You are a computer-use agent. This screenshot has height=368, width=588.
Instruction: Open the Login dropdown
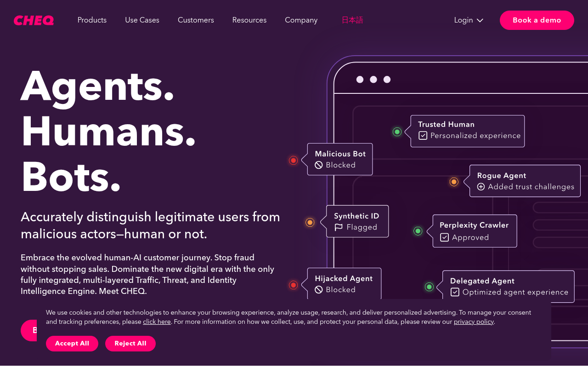tap(468, 20)
